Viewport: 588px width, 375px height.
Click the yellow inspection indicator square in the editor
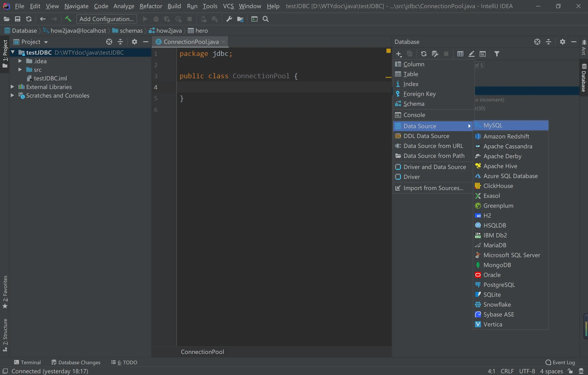pyautogui.click(x=388, y=51)
